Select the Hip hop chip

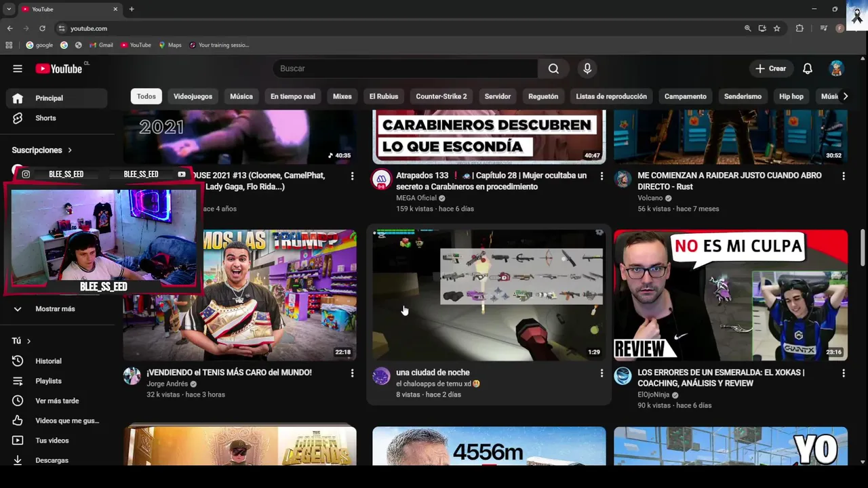(791, 96)
